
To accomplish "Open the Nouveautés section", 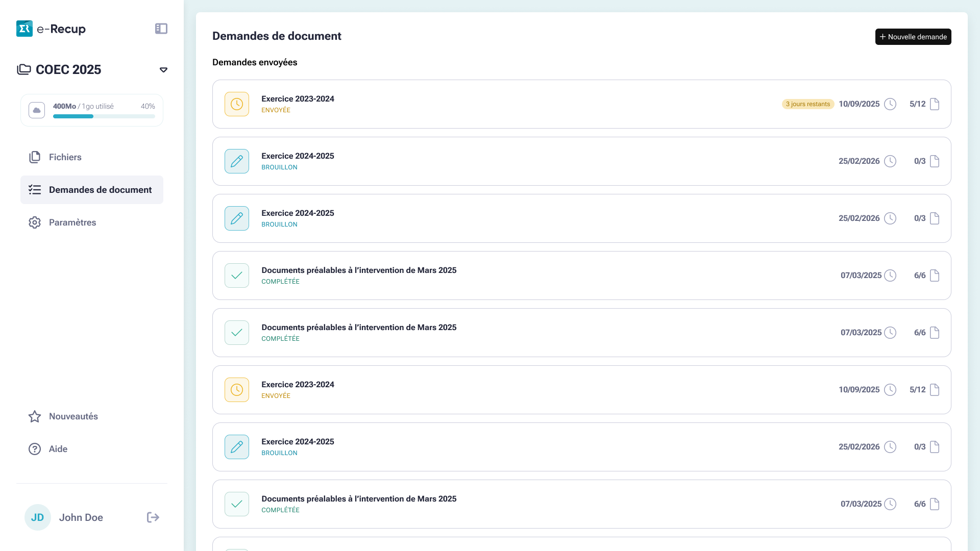I will tap(73, 416).
